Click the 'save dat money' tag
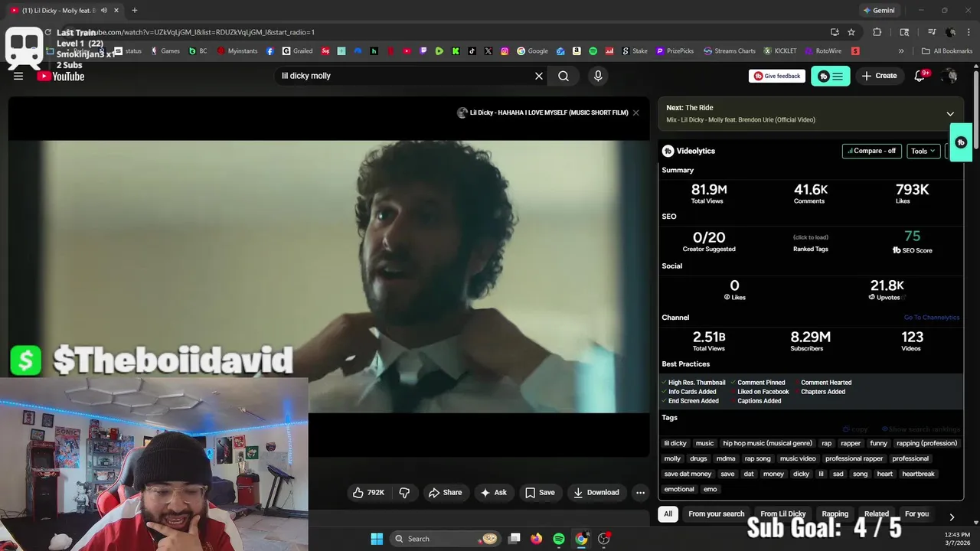 (688, 474)
